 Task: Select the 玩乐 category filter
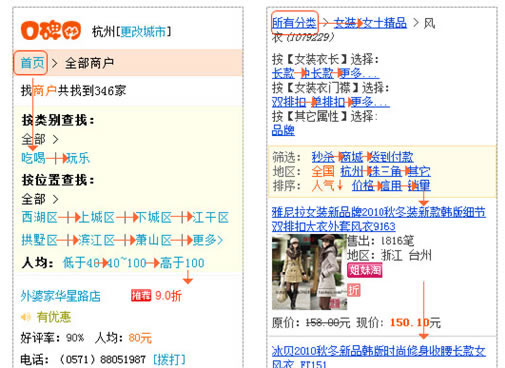[x=78, y=158]
